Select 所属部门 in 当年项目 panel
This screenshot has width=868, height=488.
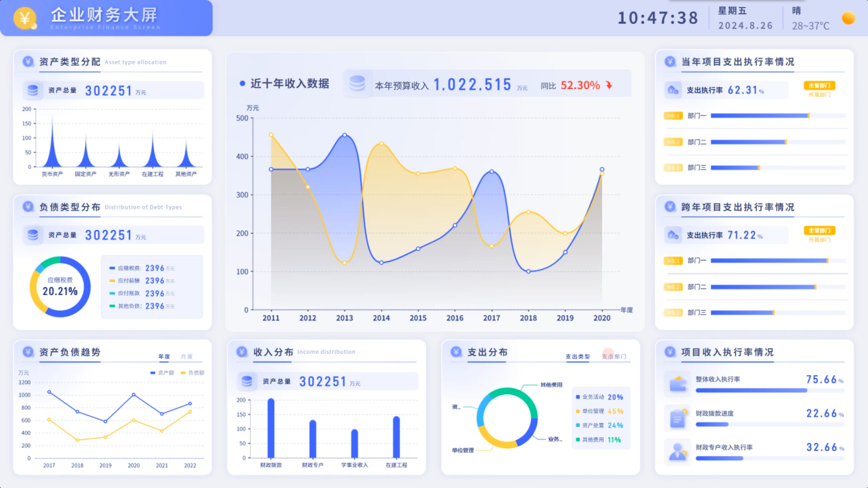819,94
